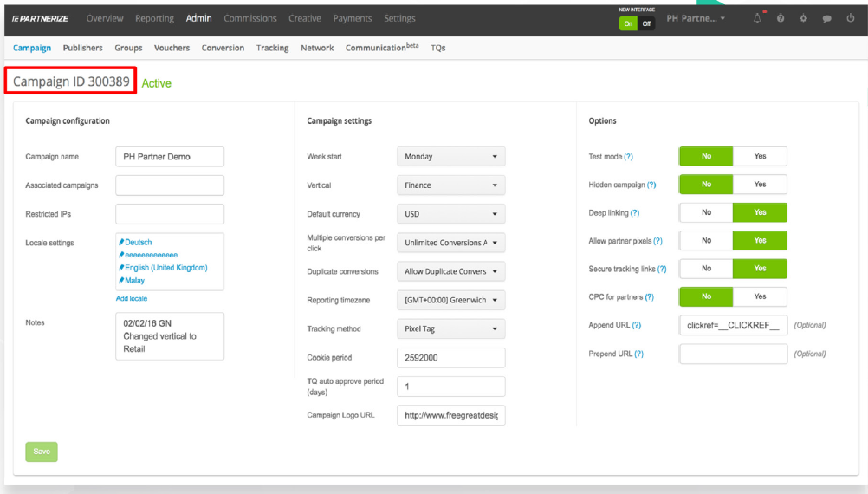Open the Vertical dropdown showing Finance

point(450,185)
